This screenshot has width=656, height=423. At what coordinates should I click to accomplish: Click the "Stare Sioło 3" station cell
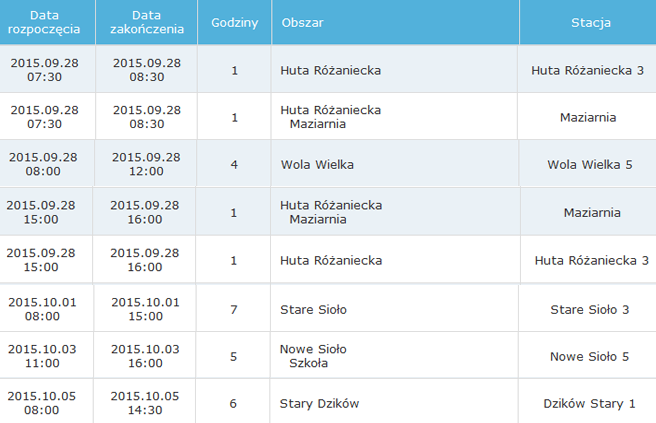pos(590,309)
